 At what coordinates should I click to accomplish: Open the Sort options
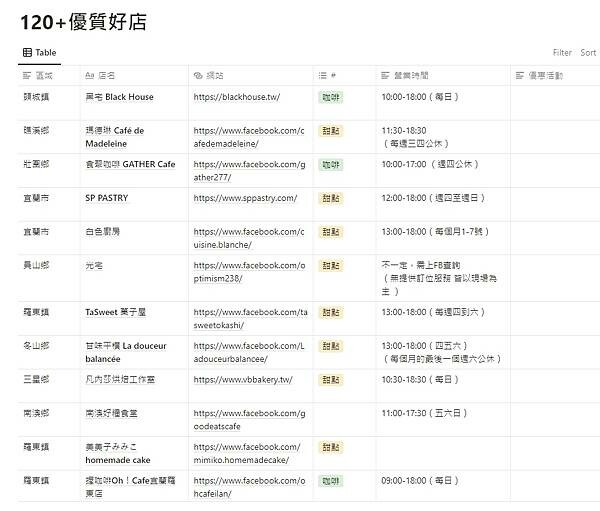pyautogui.click(x=588, y=53)
